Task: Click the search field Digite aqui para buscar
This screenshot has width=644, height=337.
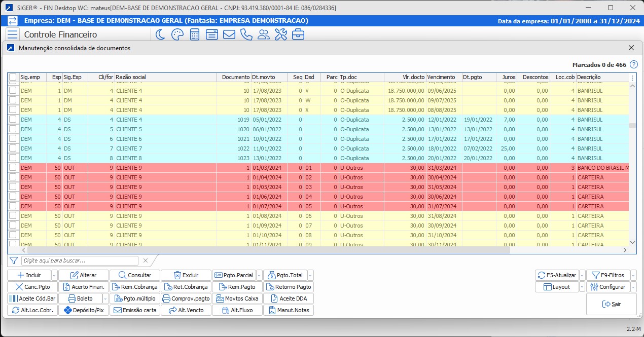Action: point(80,260)
